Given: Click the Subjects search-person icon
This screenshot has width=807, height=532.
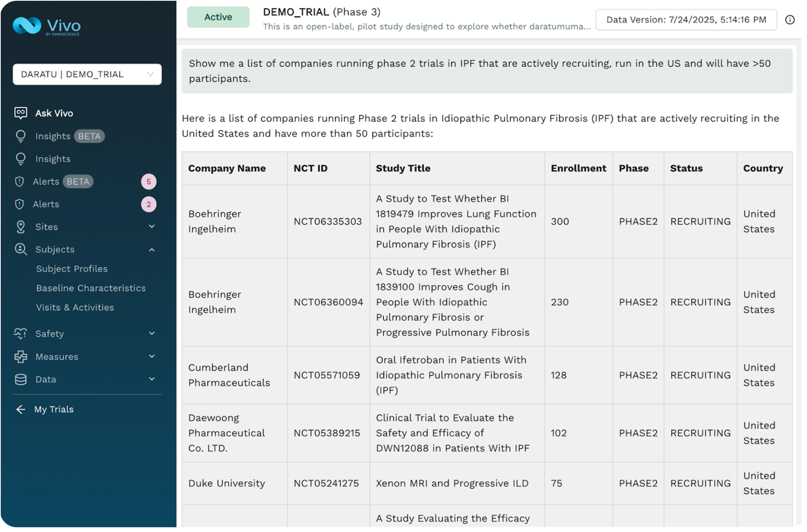Looking at the screenshot, I should [x=21, y=249].
